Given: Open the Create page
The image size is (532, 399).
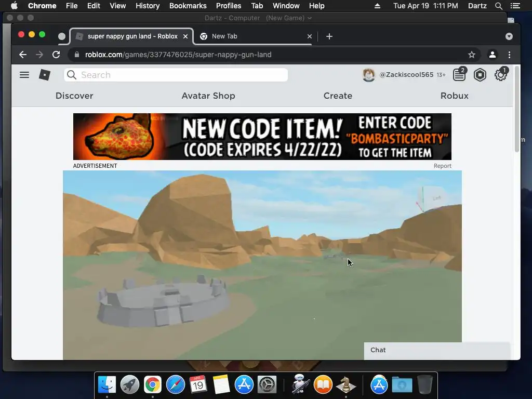Looking at the screenshot, I should [338, 96].
